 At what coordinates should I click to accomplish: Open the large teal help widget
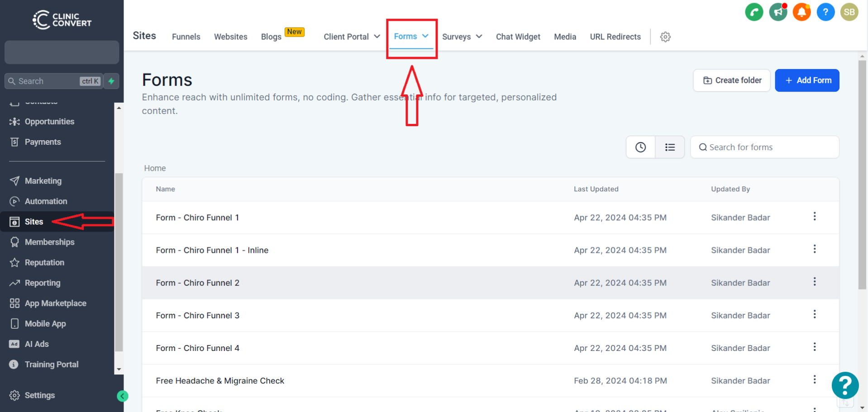pyautogui.click(x=845, y=385)
